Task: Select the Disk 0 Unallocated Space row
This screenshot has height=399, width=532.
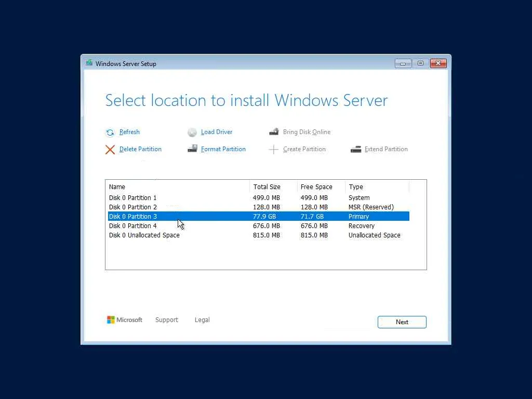Action: point(259,235)
